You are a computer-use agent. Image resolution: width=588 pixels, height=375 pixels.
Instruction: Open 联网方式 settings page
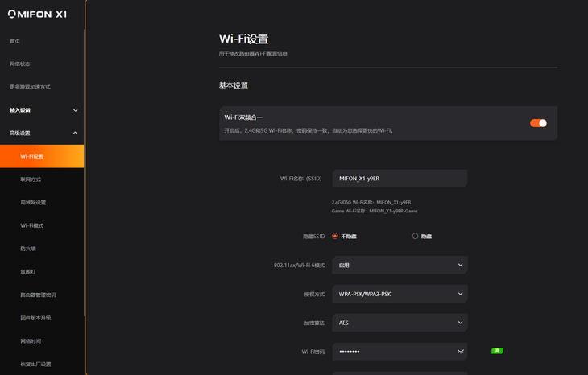(31, 179)
